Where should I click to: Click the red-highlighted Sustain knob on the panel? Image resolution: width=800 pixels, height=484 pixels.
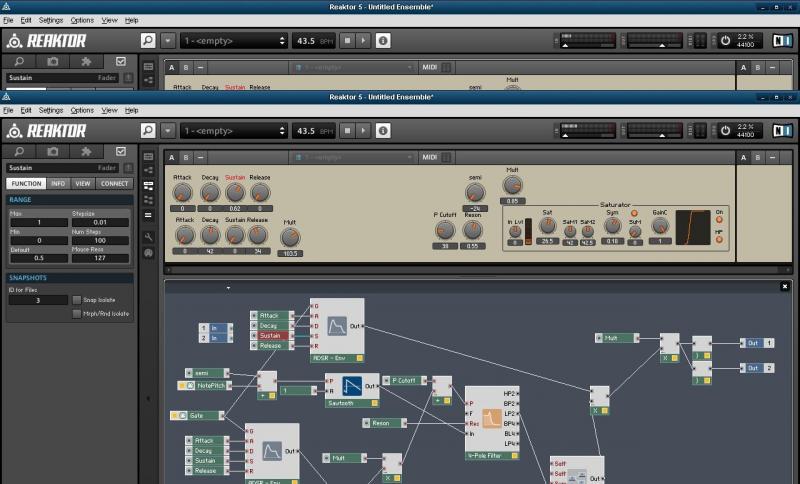(235, 193)
